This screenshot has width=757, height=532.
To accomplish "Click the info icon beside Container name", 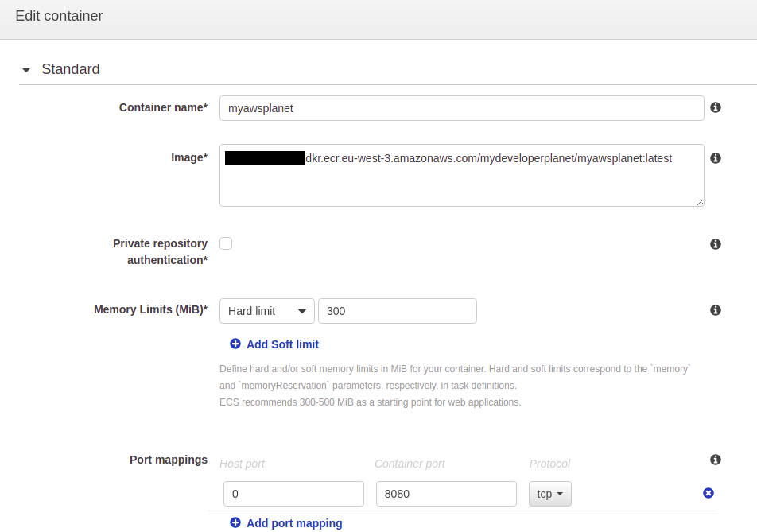I will pos(716,107).
